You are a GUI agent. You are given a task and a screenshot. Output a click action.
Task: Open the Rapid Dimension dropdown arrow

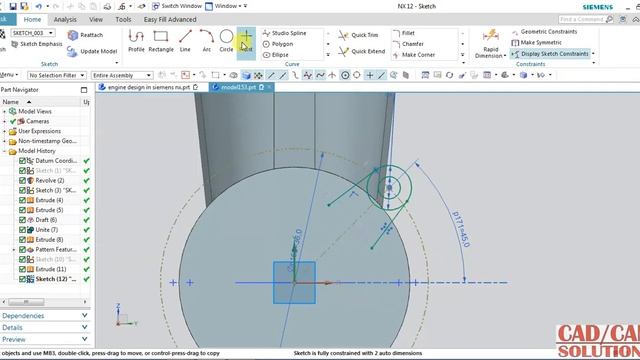point(505,56)
